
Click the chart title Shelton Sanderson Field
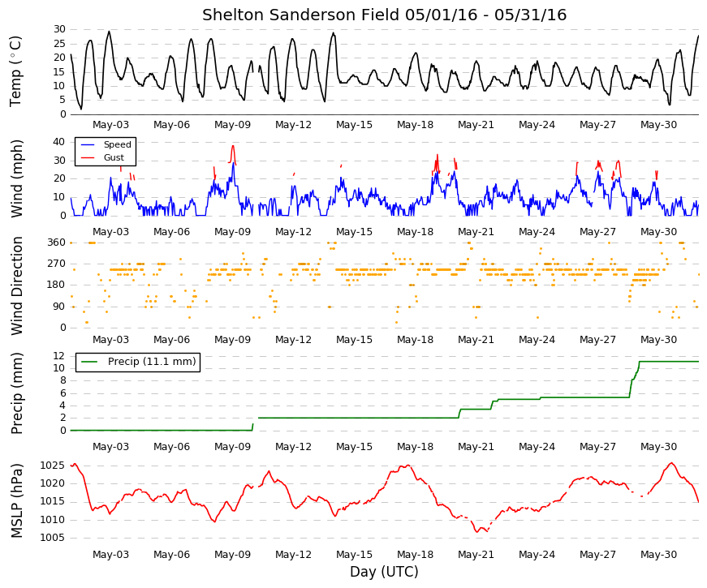pyautogui.click(x=301, y=15)
